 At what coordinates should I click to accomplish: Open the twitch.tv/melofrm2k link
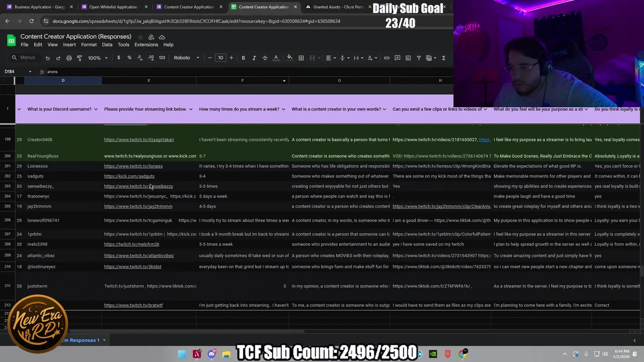(131, 244)
